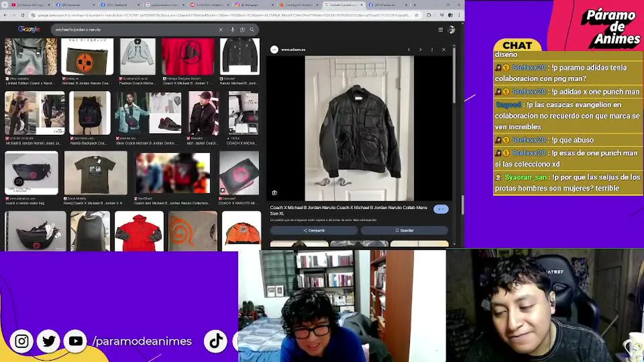The image size is (644, 362).
Task: Click the large black jacket preview image
Action: tap(359, 128)
